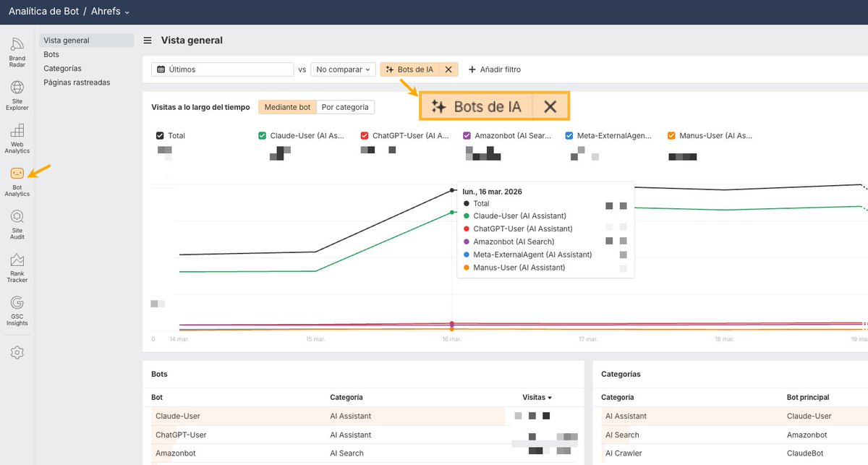This screenshot has height=465, width=868.
Task: Switch chart to Mediante bot
Action: (287, 107)
